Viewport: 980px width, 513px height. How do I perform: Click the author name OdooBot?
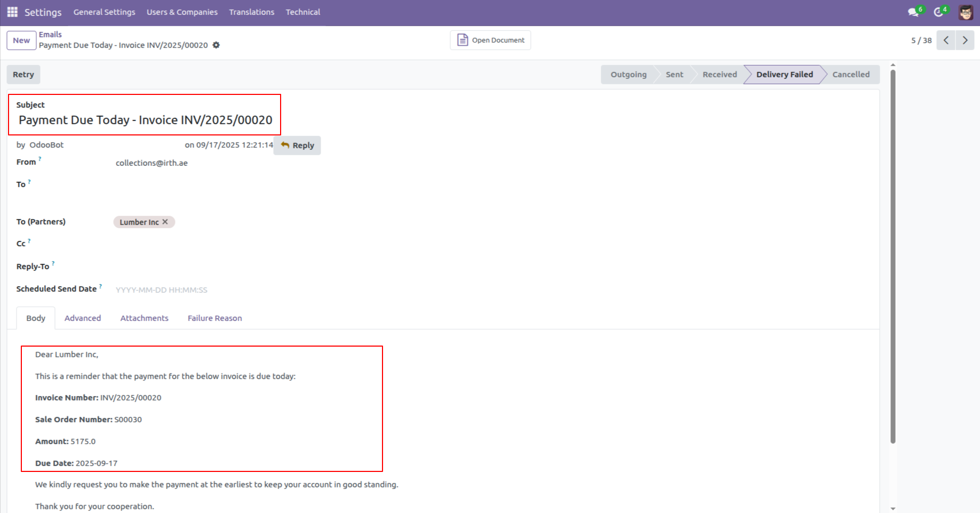click(x=46, y=145)
